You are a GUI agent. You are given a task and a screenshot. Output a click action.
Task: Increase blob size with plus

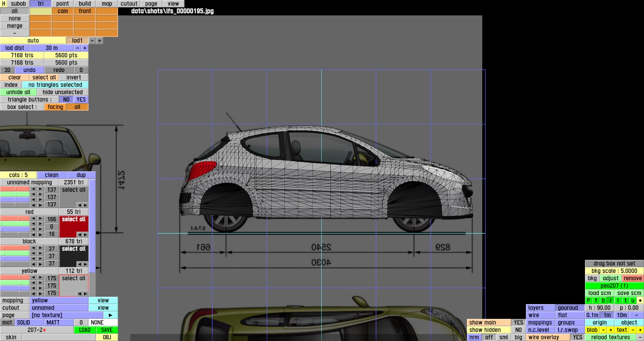click(x=611, y=330)
